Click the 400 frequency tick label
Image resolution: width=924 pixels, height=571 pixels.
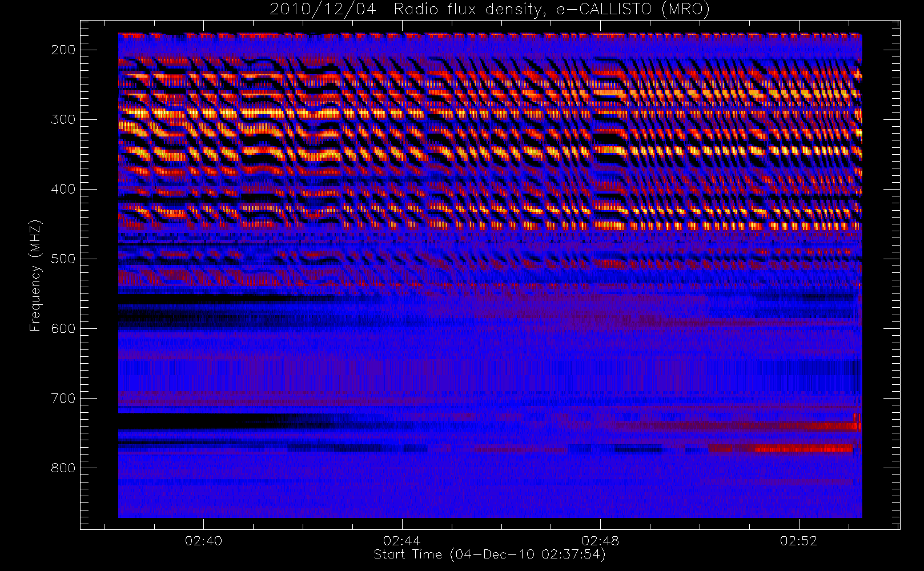click(63, 189)
